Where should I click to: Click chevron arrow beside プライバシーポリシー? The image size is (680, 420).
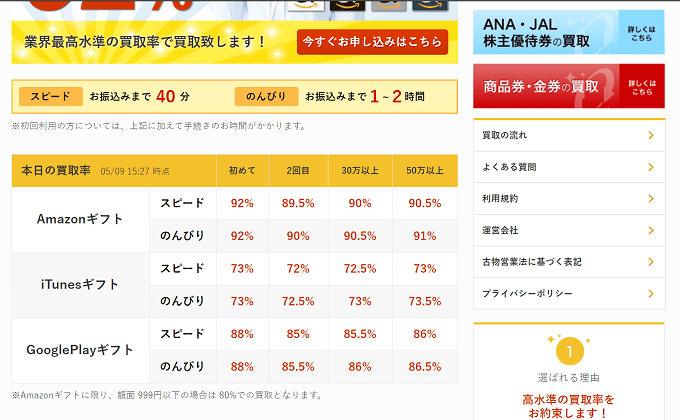click(x=651, y=294)
